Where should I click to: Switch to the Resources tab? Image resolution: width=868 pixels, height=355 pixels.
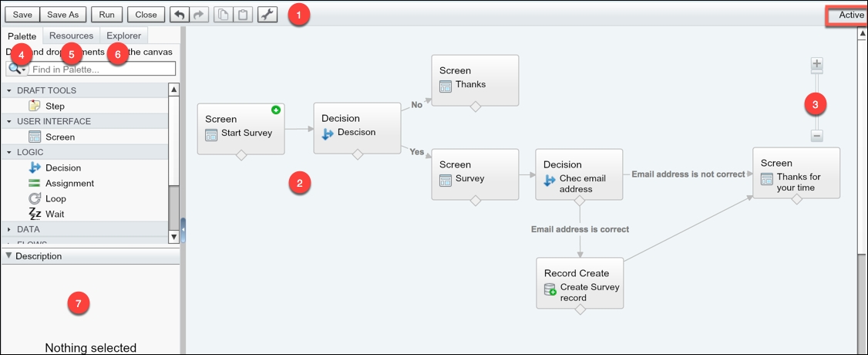tap(72, 36)
